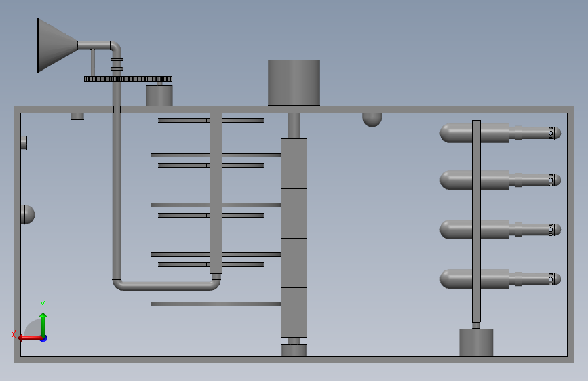Select the lowest single horizontal blade
Image resolution: width=588 pixels, height=381 pixels.
pyautogui.click(x=216, y=304)
